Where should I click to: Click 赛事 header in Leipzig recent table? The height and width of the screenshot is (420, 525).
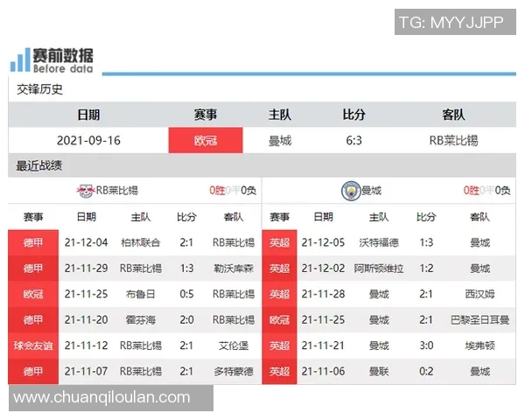point(33,217)
